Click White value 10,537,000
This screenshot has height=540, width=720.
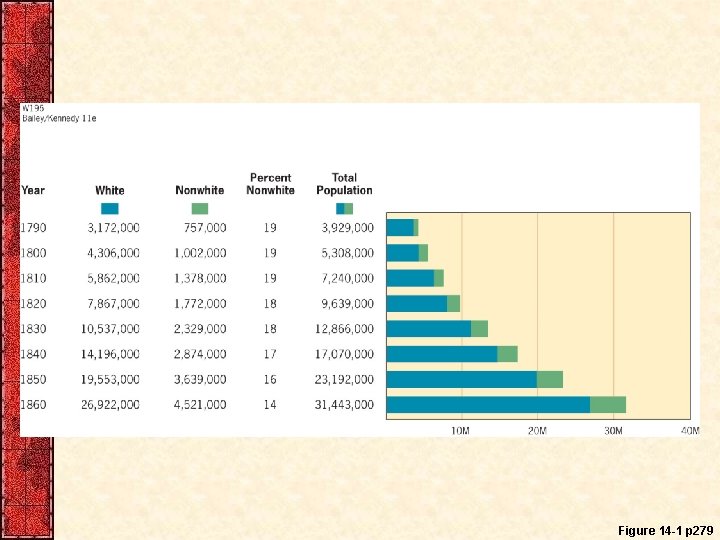tap(110, 329)
